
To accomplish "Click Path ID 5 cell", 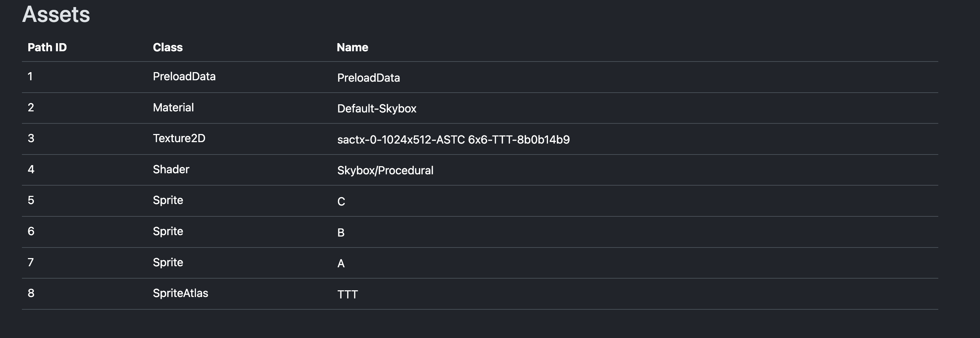I will click(x=31, y=200).
